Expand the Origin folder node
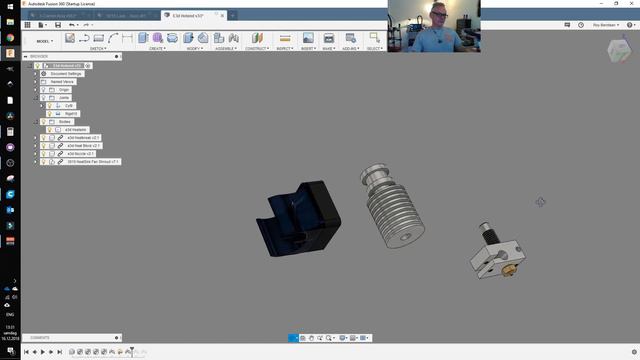The image size is (640, 360). (x=36, y=90)
